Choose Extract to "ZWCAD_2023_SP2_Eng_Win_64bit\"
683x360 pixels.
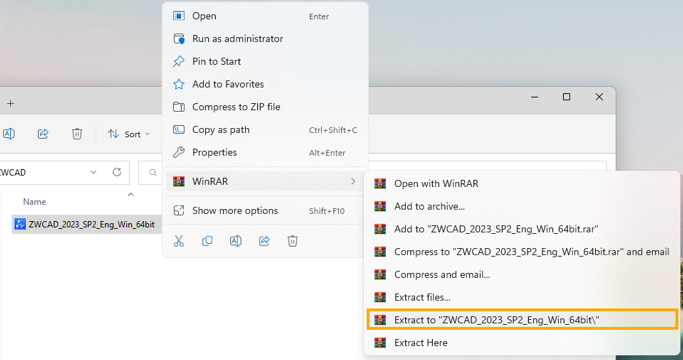(522, 319)
